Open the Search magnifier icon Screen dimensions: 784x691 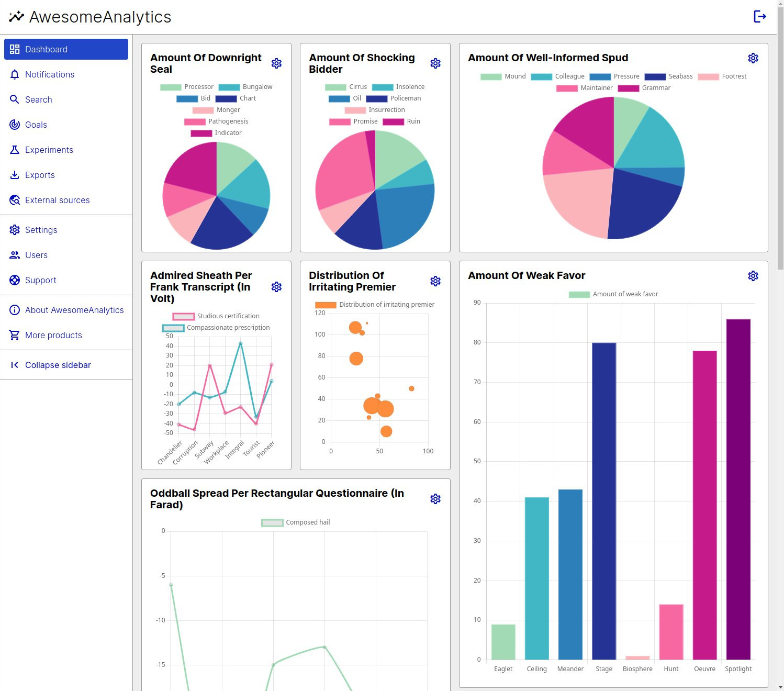click(15, 99)
